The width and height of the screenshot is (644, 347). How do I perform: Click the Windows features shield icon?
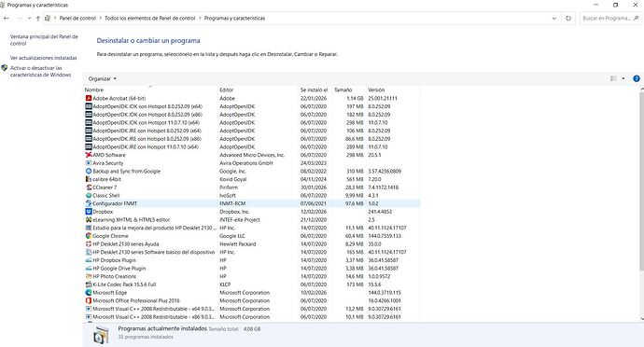click(x=5, y=68)
